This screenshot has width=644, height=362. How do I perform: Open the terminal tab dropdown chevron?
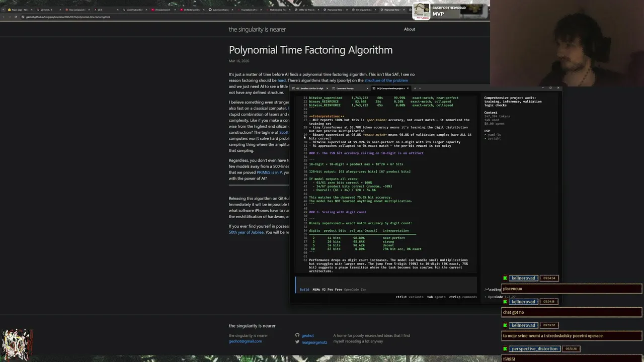(x=420, y=88)
